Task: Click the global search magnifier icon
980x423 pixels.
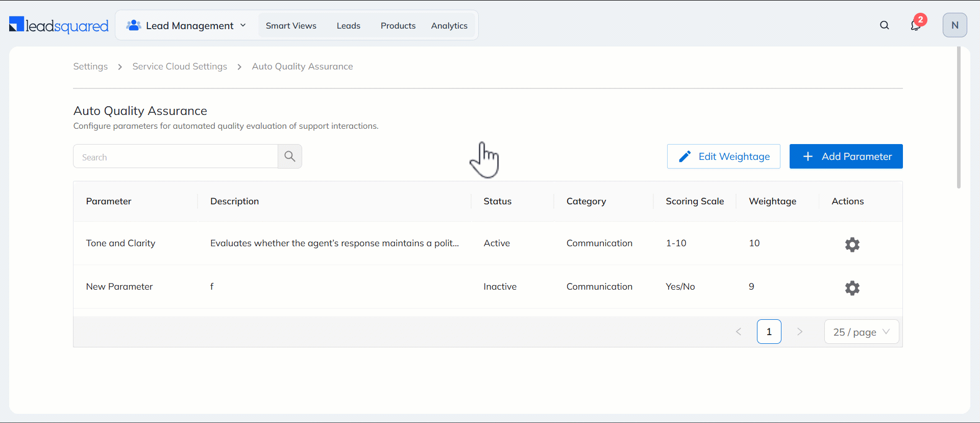Action: 885,25
